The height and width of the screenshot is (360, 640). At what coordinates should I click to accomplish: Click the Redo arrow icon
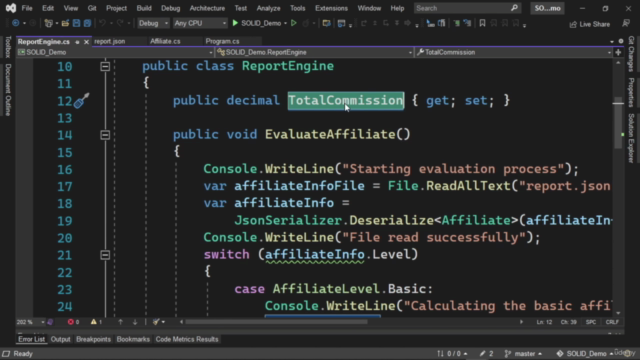(x=120, y=23)
